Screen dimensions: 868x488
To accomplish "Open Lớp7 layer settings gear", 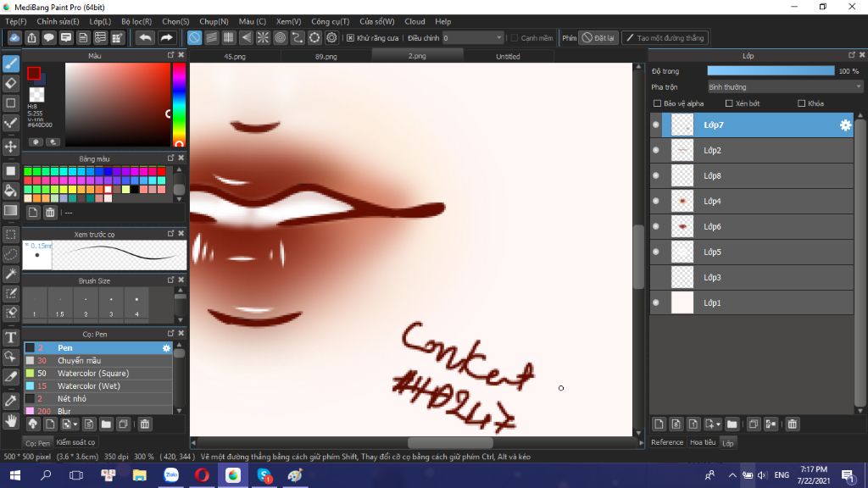I will (x=845, y=125).
